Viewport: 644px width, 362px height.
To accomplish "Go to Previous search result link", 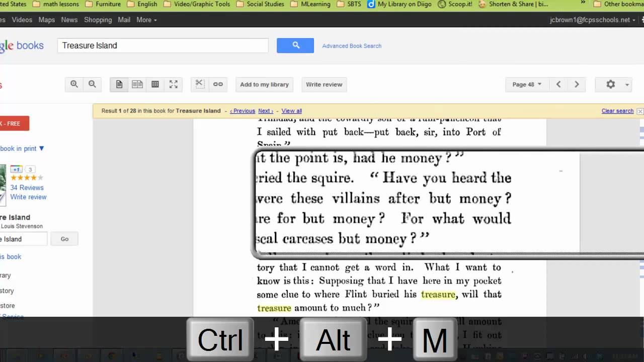I will tap(243, 111).
